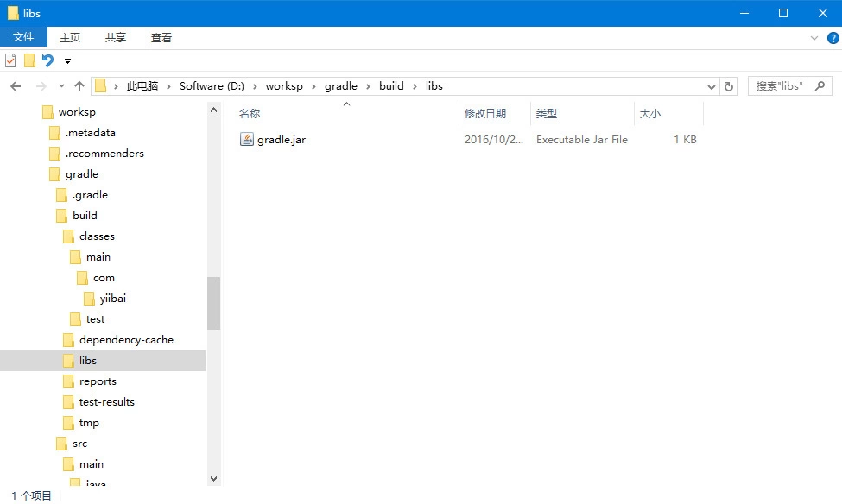Switch to the 查看 ribbon tab
Screen dimensions: 842x504
click(161, 37)
